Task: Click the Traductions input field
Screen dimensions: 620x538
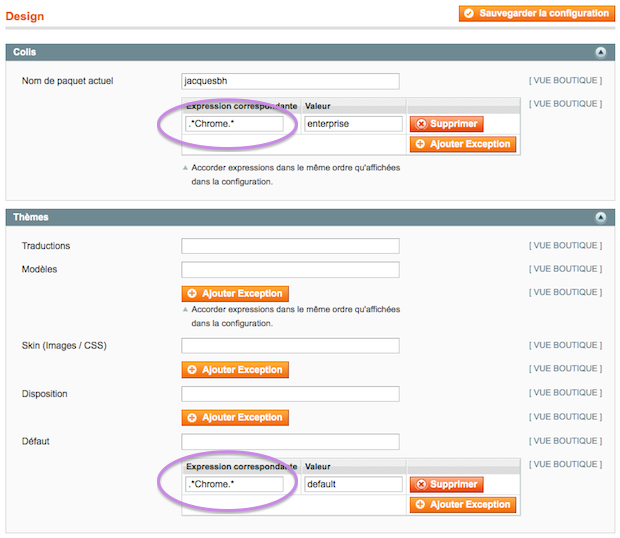Action: pyautogui.click(x=290, y=246)
